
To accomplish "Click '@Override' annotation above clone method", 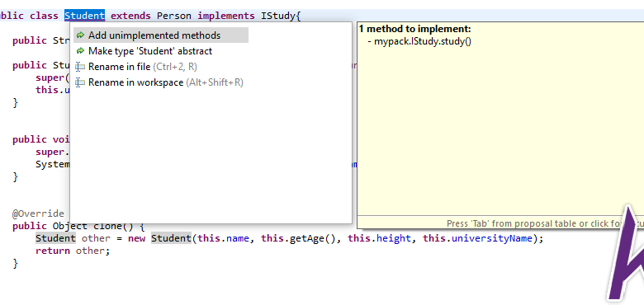I will coord(38,213).
